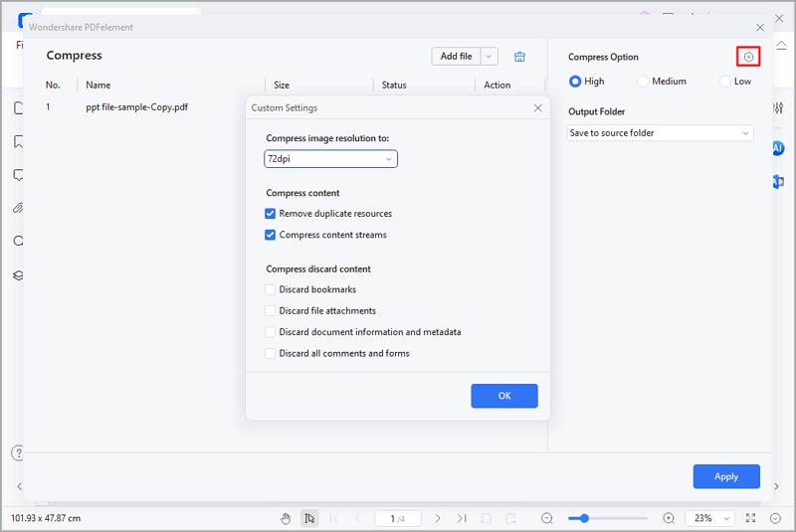Click the zoom in magnifier icon
Screen dimensions: 796x532
669,518
